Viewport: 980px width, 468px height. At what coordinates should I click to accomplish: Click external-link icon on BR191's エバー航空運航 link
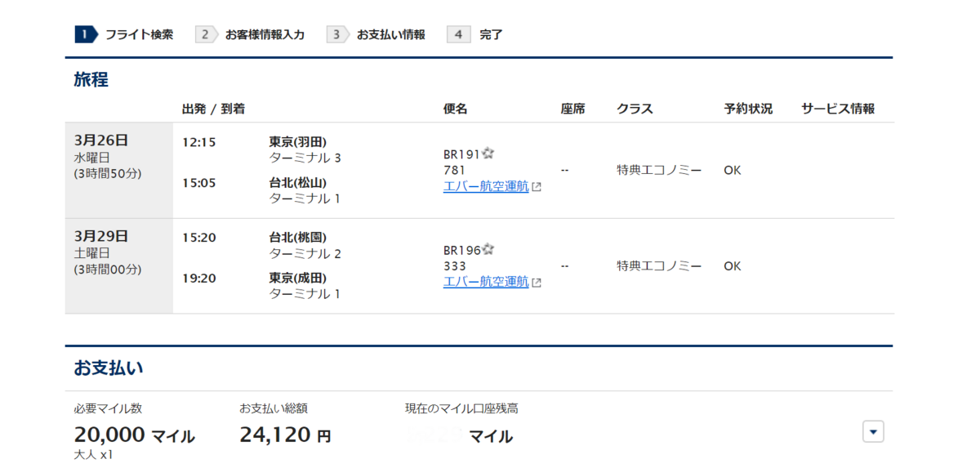point(537,187)
